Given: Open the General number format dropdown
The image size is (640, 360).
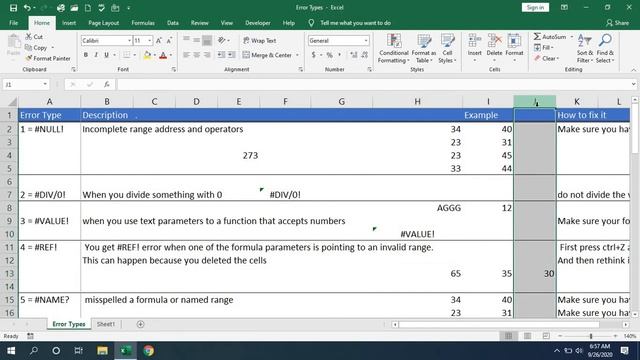Looking at the screenshot, I should (x=366, y=40).
